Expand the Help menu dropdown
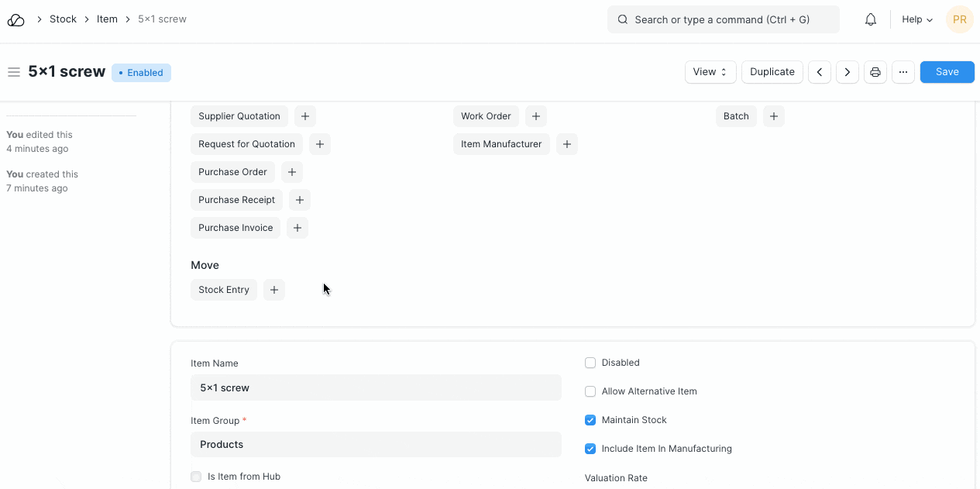This screenshot has width=980, height=489. pos(916,19)
